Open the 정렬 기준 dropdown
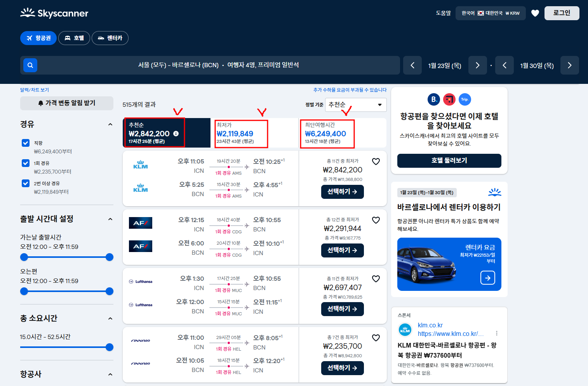This screenshot has height=386, width=588. tap(355, 104)
